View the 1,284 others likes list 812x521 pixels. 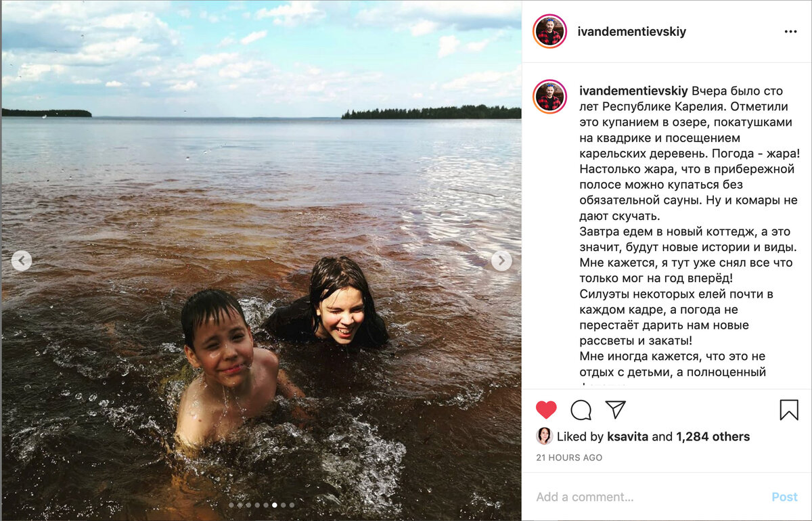713,436
